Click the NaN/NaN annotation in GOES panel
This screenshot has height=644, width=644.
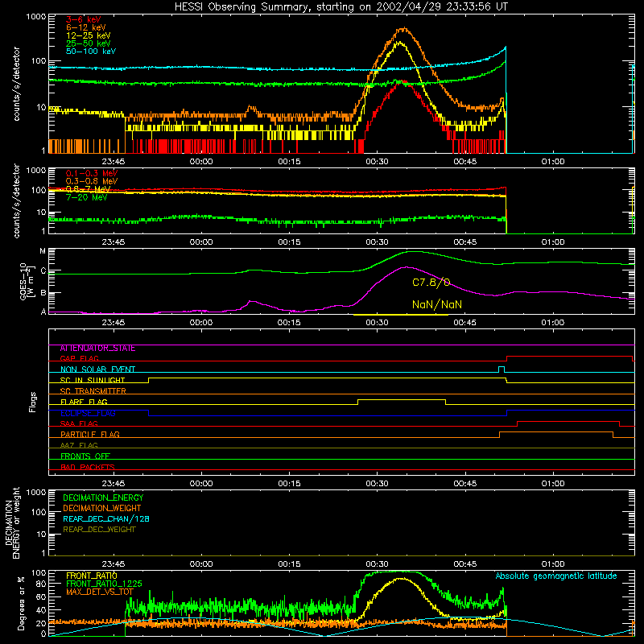pyautogui.click(x=437, y=304)
